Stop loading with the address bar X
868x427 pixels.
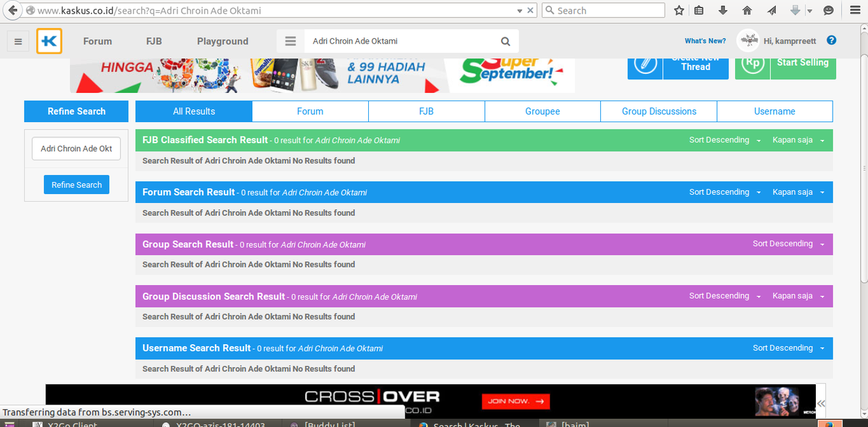click(x=530, y=11)
